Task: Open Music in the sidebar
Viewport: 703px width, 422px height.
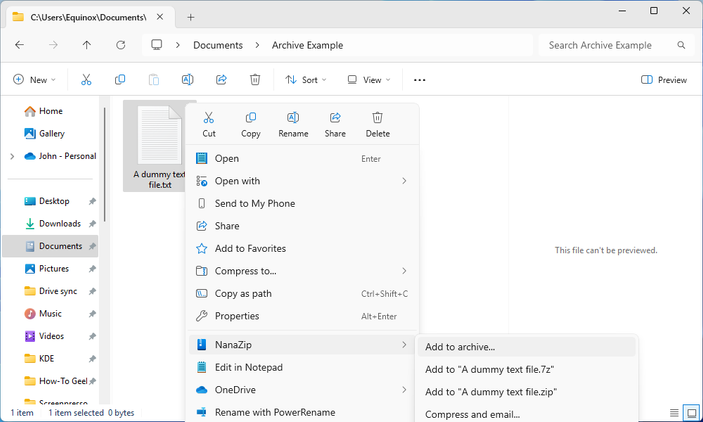Action: click(x=50, y=313)
